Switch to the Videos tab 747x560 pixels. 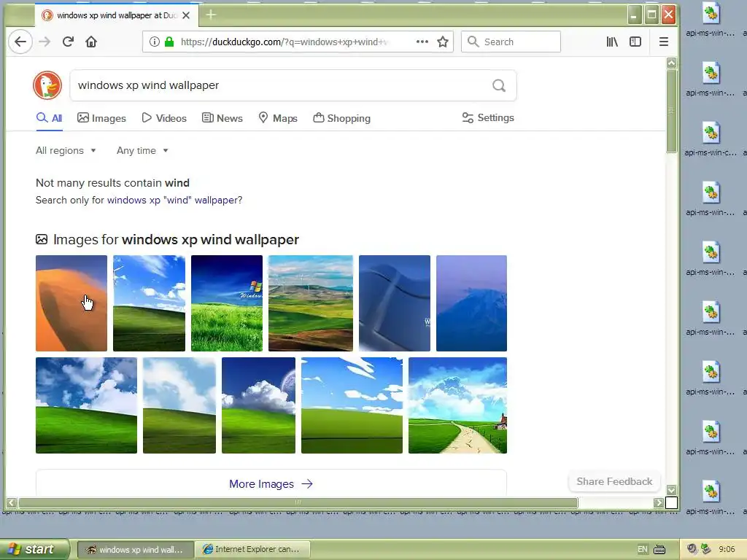164,118
